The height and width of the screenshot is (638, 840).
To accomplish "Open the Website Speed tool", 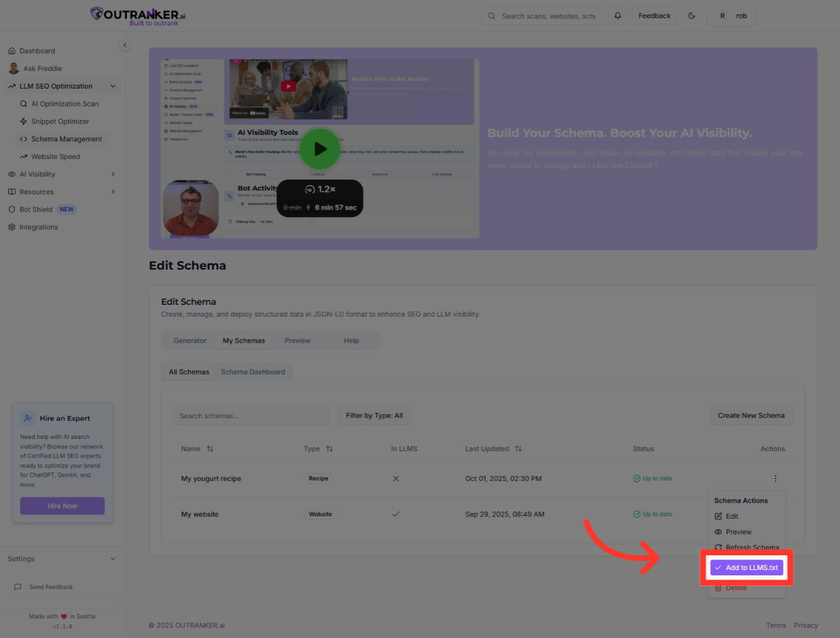I will pyautogui.click(x=56, y=156).
